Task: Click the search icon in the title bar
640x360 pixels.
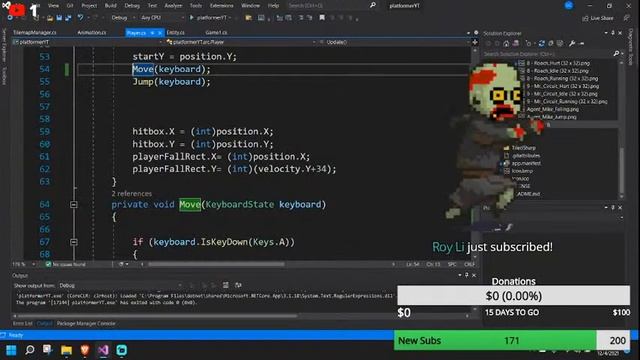Action: pyautogui.click(x=373, y=5)
